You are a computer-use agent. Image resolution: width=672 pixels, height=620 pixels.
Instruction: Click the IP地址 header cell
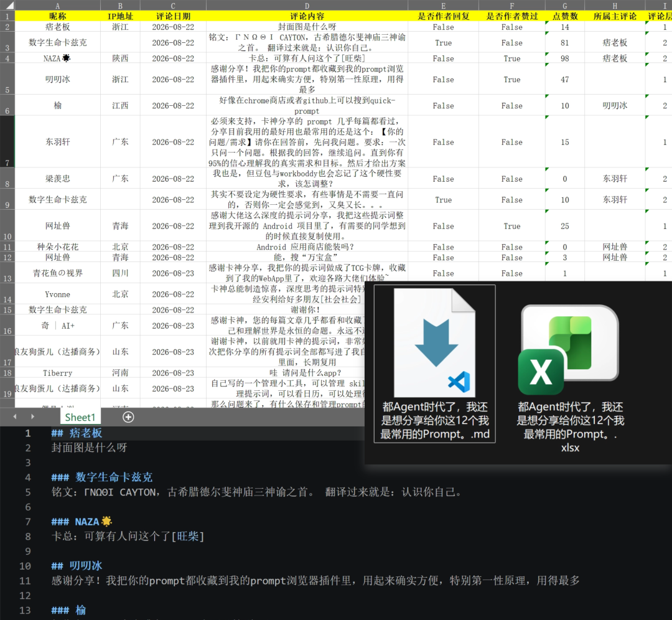[x=120, y=16]
